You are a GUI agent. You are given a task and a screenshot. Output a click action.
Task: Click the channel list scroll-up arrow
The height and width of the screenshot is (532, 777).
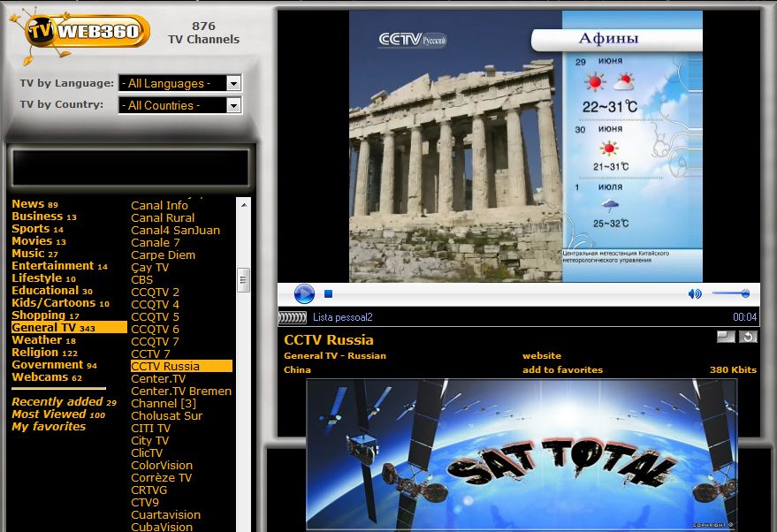click(243, 204)
